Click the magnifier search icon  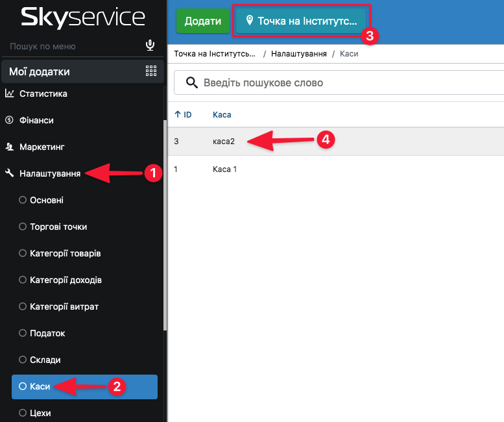pyautogui.click(x=191, y=82)
